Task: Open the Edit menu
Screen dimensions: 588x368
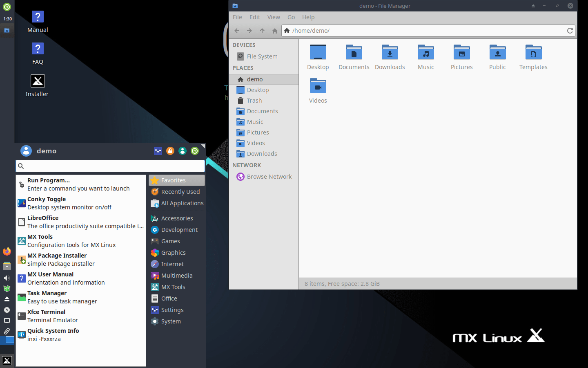Action: (x=255, y=17)
